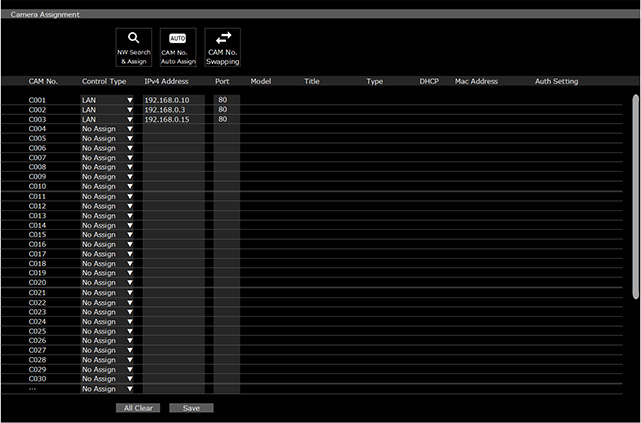Image resolution: width=641 pixels, height=423 pixels.
Task: Expand No Assign dropdown for C008
Action: click(x=107, y=167)
